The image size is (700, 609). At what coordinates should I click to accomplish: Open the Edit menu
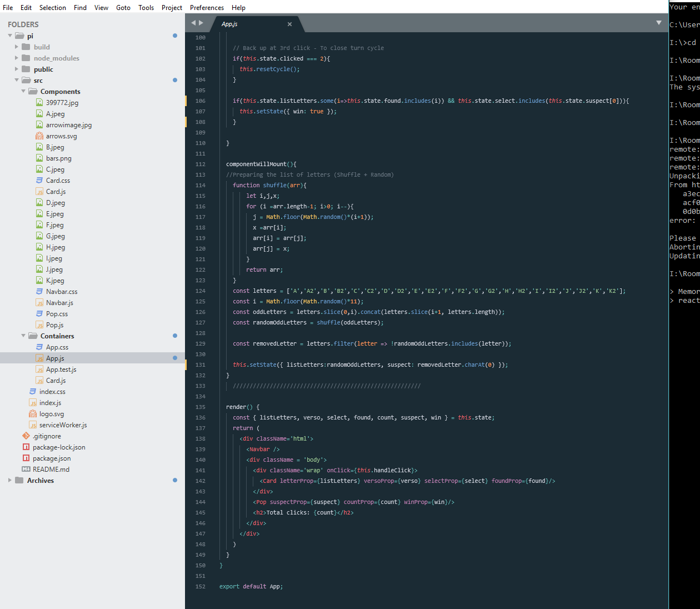[26, 7]
